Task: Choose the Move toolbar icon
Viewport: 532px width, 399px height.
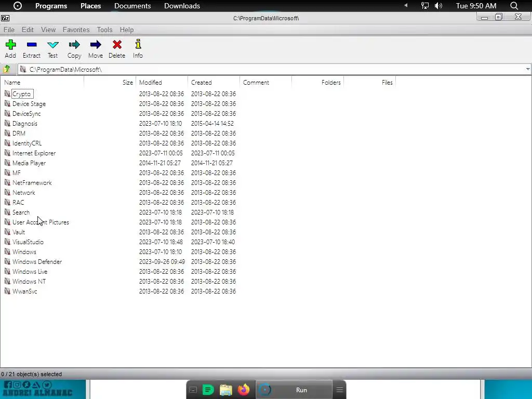Action: tap(96, 45)
